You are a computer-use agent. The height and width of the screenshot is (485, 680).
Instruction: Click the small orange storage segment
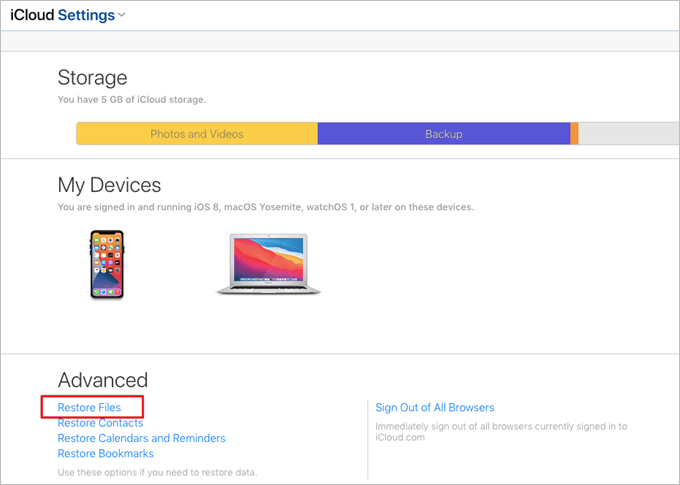coord(574,134)
